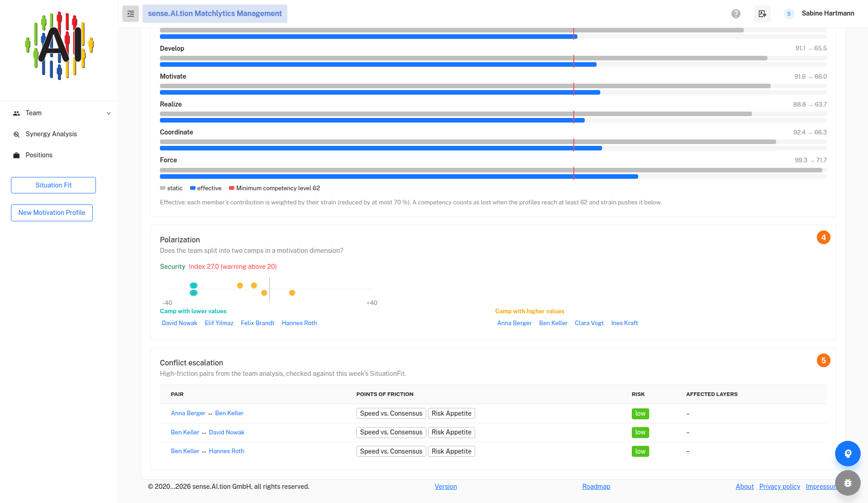Click the Coordinate row label
Screen dimensions: 868x503
[176, 132]
